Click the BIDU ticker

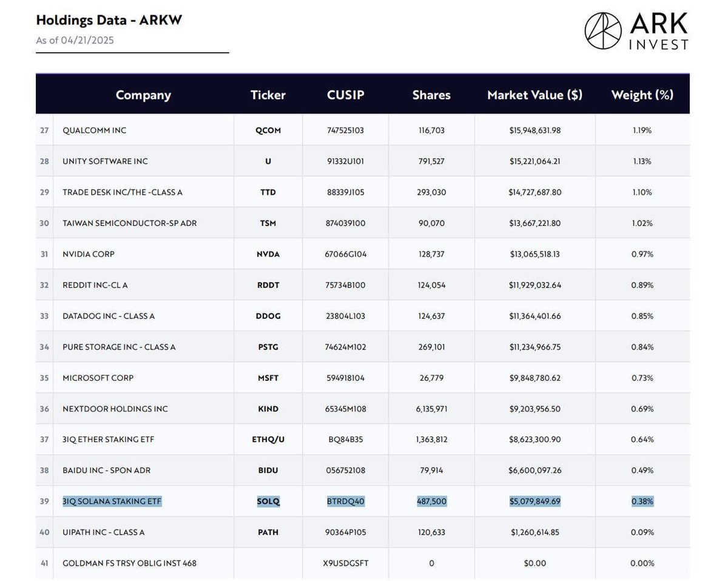268,471
